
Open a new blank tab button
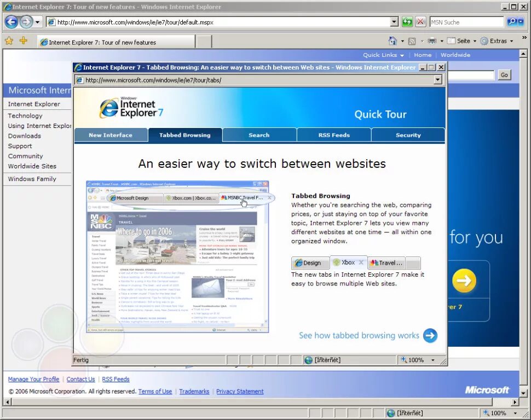point(204,42)
